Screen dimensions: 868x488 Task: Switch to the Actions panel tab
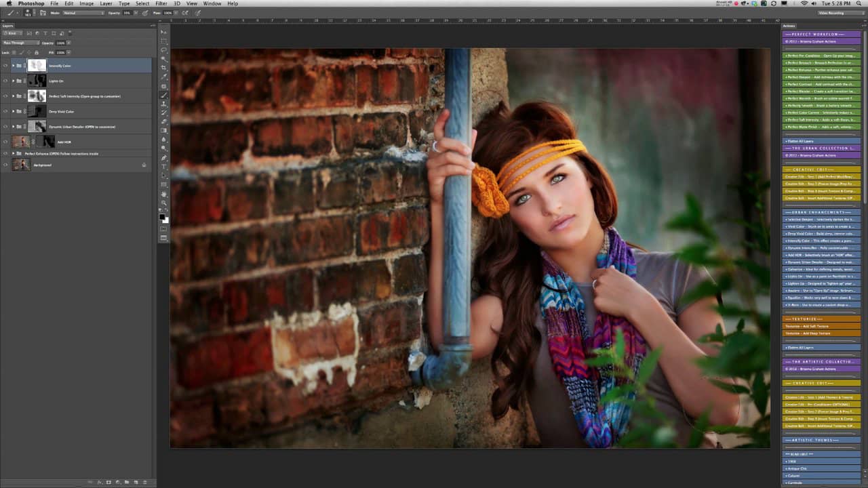[789, 26]
